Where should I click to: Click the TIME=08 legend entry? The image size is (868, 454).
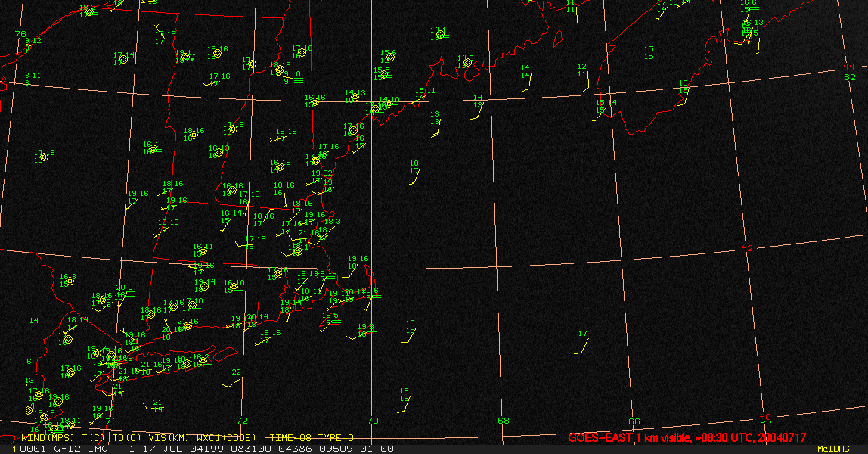[290, 438]
